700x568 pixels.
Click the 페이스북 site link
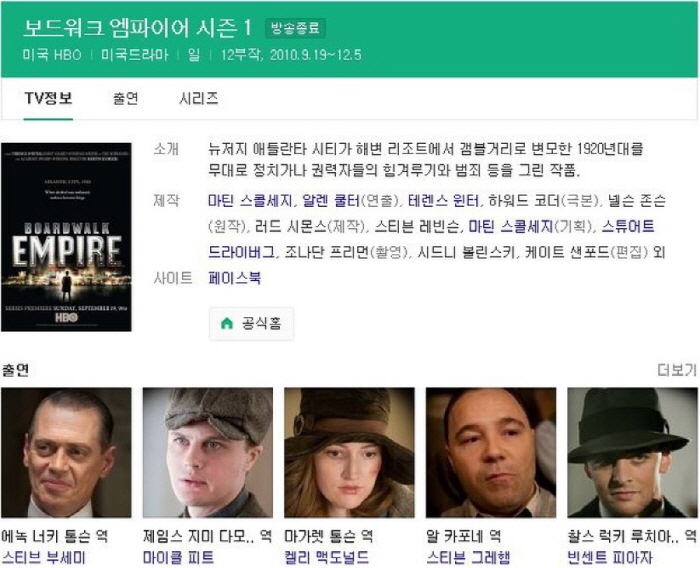235,278
